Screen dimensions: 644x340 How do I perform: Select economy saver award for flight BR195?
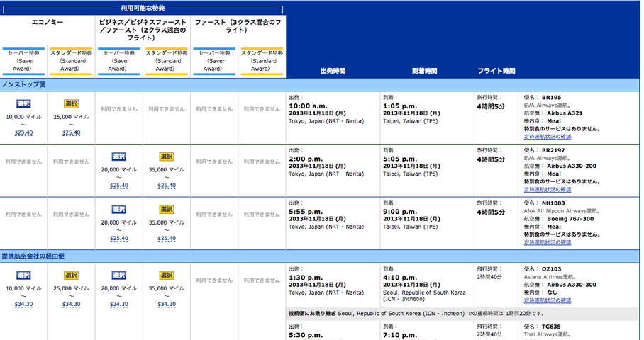pos(23,103)
